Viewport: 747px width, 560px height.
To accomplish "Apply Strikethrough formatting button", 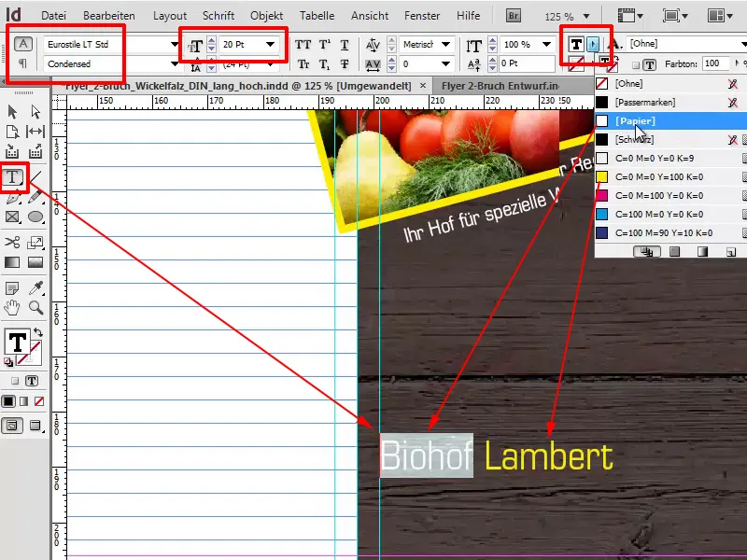I will point(345,63).
